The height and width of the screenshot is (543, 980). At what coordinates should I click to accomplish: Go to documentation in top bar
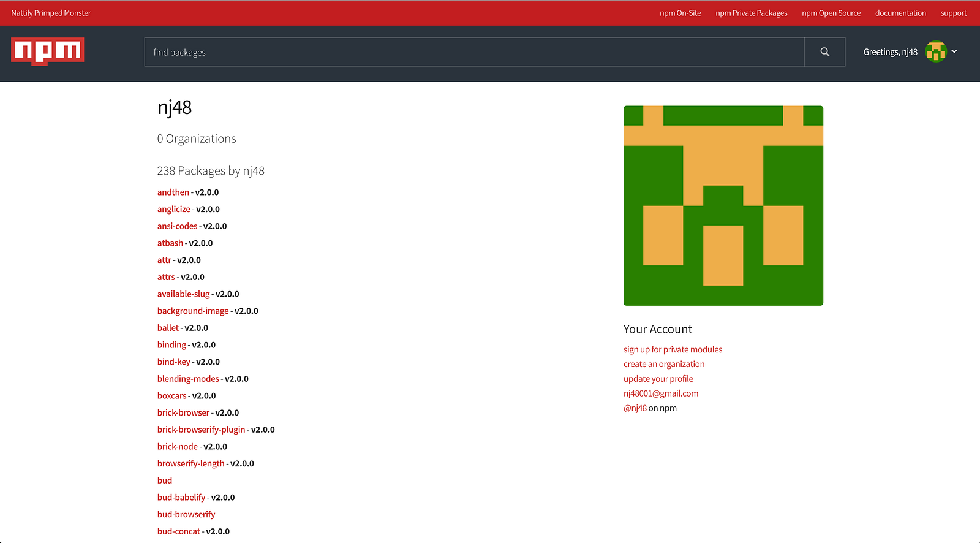[900, 13]
